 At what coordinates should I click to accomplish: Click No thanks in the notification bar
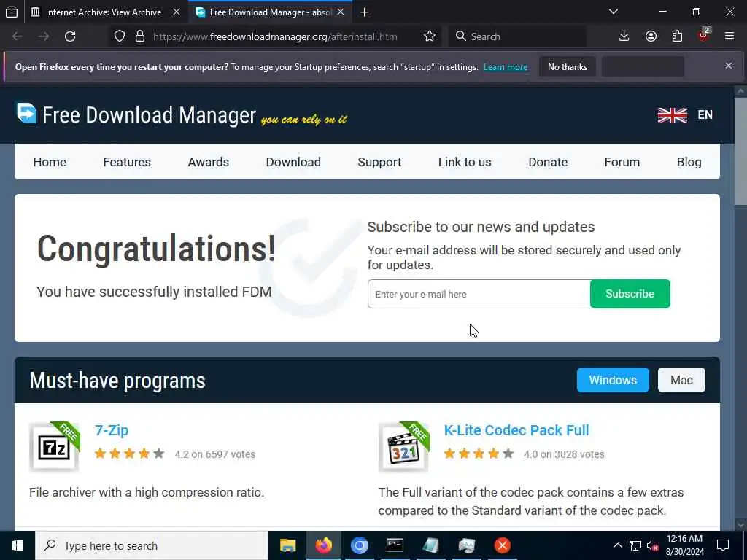point(568,67)
